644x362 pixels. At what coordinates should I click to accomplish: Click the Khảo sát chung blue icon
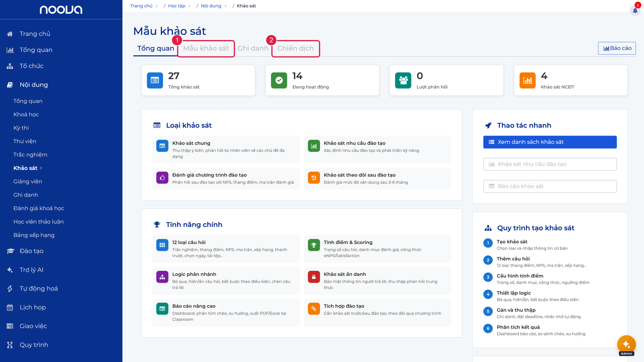click(162, 146)
